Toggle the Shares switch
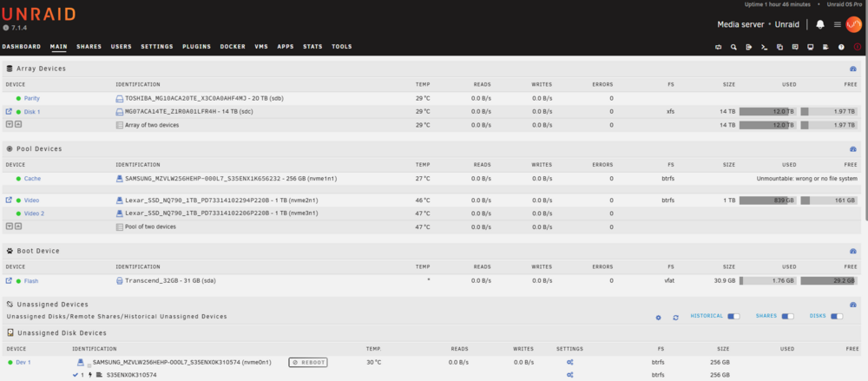This screenshot has width=868, height=381. click(x=787, y=316)
